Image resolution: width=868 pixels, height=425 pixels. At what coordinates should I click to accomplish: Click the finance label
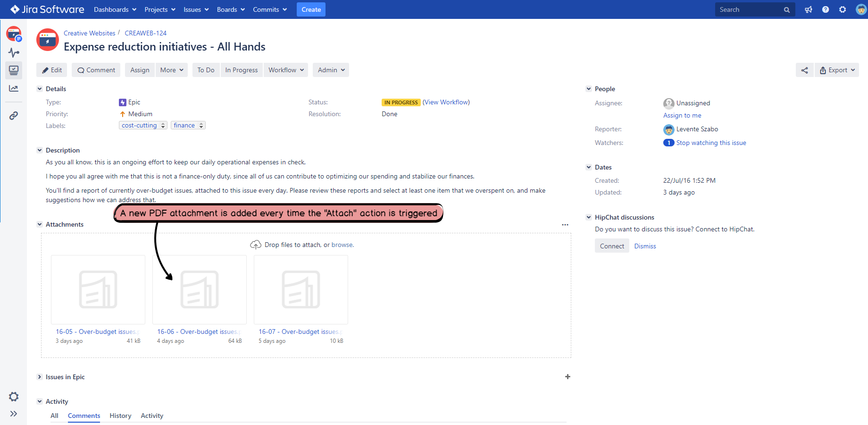pos(184,125)
